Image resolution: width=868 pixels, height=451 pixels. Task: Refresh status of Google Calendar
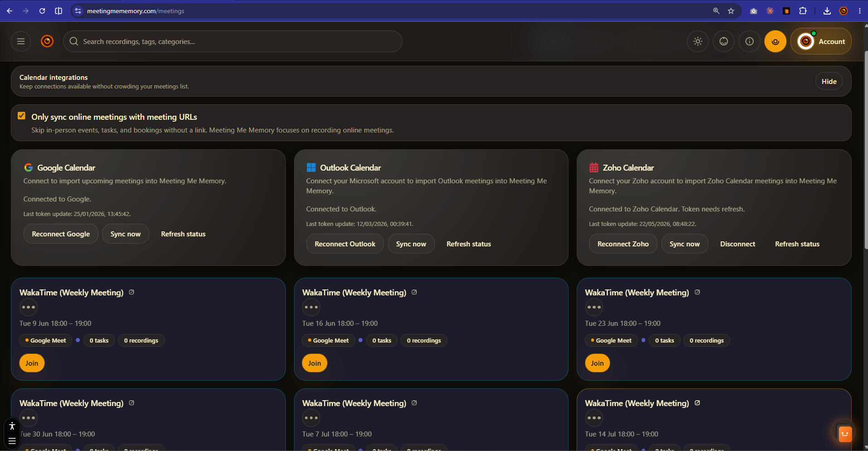click(x=183, y=234)
